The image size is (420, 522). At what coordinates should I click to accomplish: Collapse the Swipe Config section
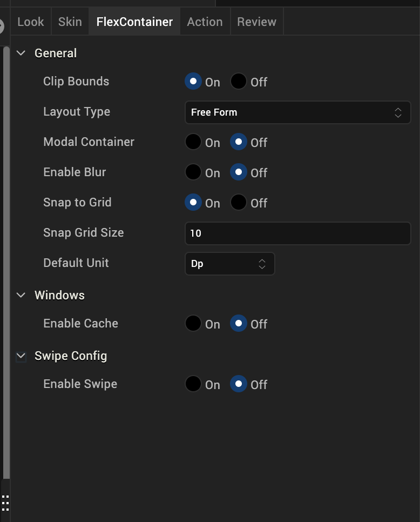21,356
